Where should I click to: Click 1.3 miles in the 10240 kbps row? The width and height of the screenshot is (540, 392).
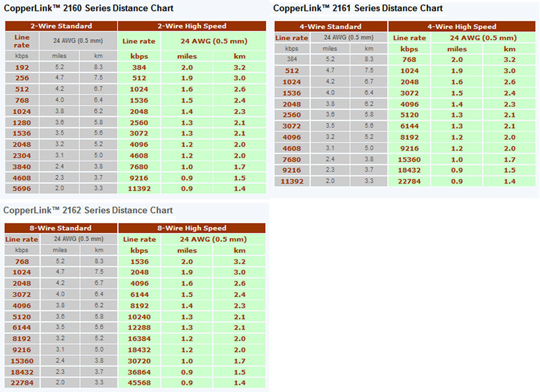coord(187,317)
